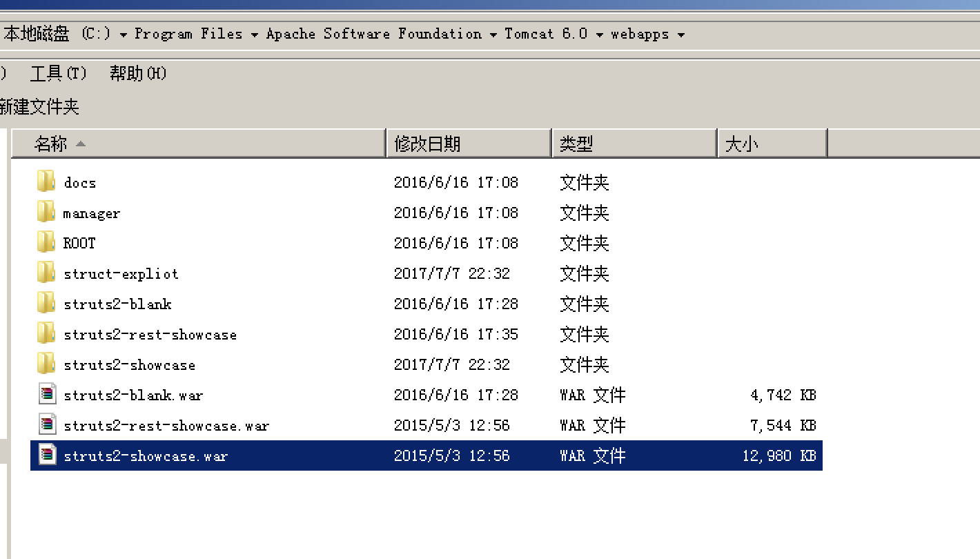The height and width of the screenshot is (559, 980).
Task: Select the struts2-blank folder icon
Action: coord(46,304)
